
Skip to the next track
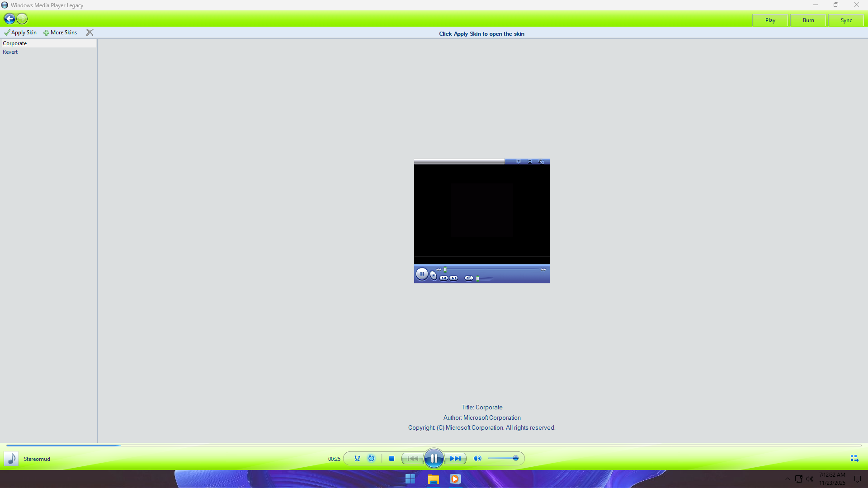point(455,459)
